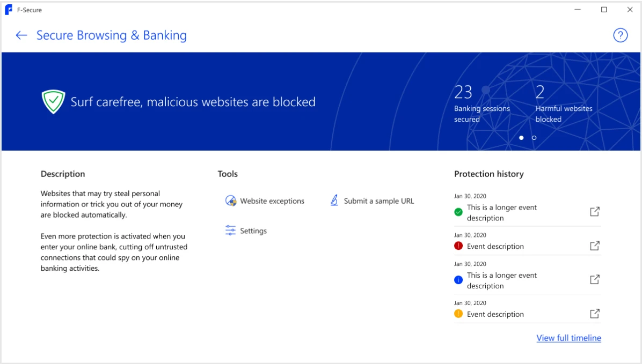This screenshot has height=364, width=642.
Task: Select the orange Event description entry
Action: (x=495, y=314)
